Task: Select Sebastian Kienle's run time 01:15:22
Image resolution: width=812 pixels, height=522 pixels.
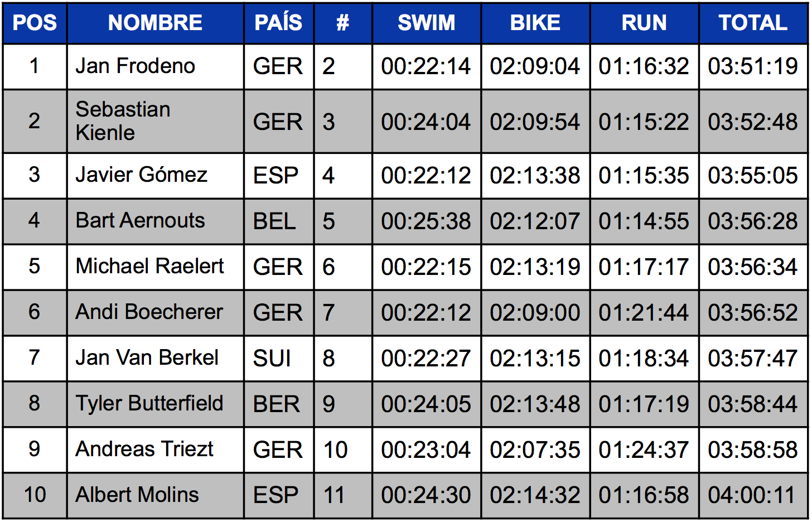Action: [644, 121]
